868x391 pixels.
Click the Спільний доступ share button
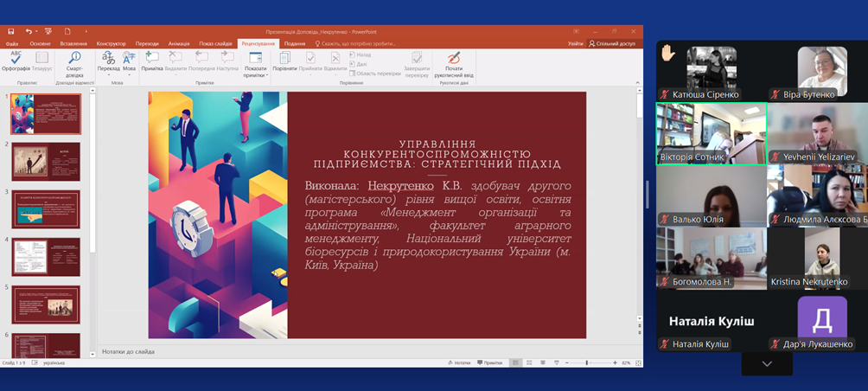pos(612,43)
